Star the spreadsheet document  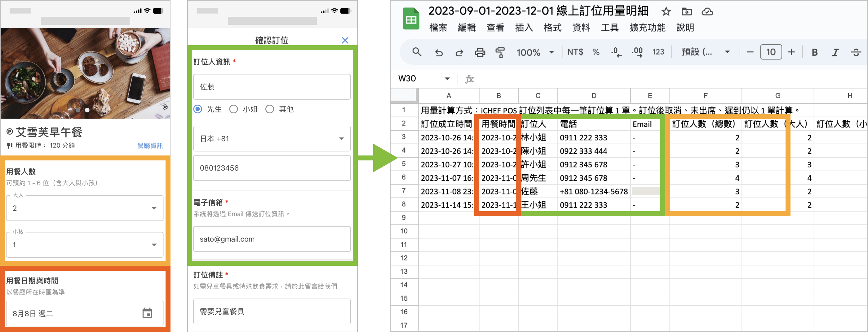click(666, 12)
